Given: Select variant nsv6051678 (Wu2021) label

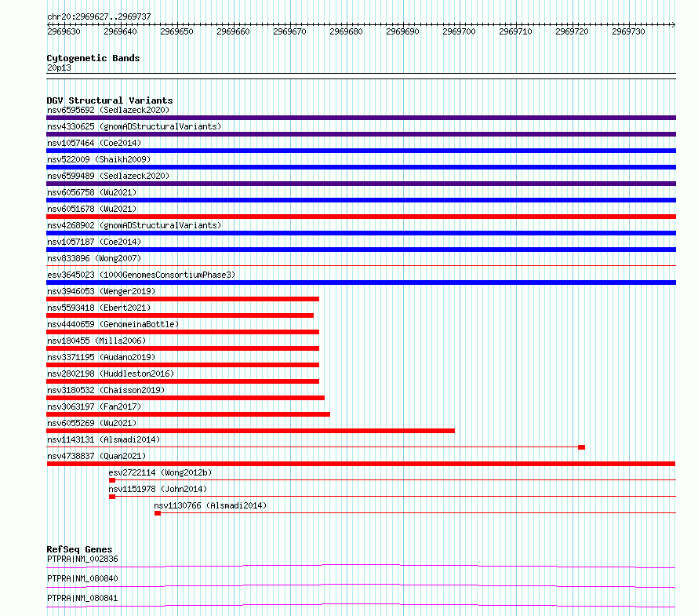Looking at the screenshot, I should [x=92, y=209].
